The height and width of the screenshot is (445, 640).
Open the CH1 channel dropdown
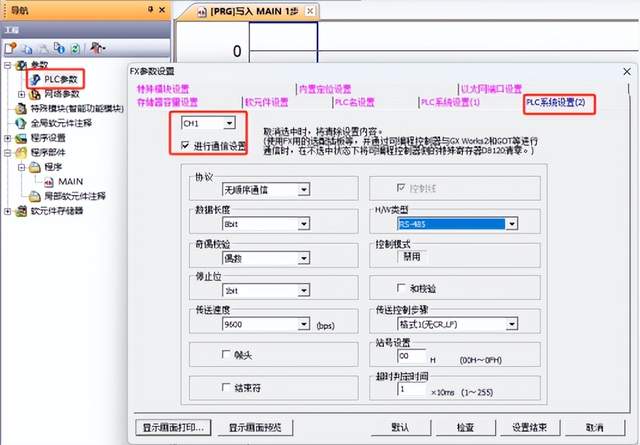231,123
